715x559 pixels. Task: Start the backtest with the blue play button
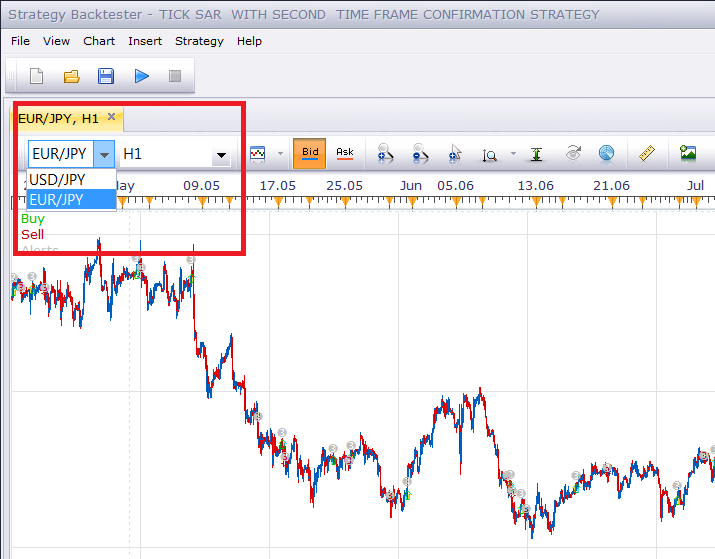coord(141,76)
